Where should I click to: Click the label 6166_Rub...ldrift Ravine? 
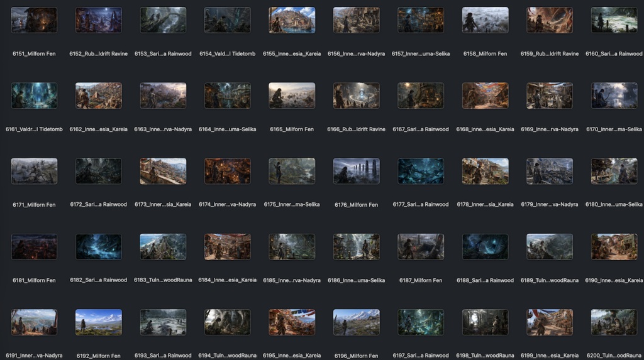point(356,129)
